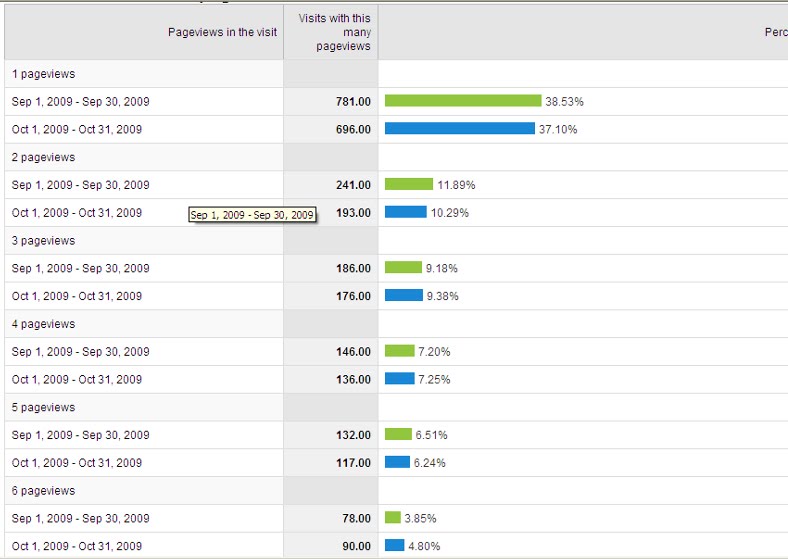Click the blue bar labeled 7.25%
Image resolution: width=788 pixels, height=559 pixels.
tap(400, 379)
